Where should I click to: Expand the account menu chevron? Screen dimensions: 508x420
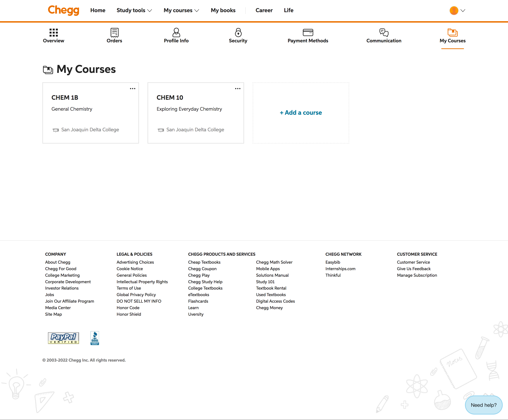click(463, 10)
